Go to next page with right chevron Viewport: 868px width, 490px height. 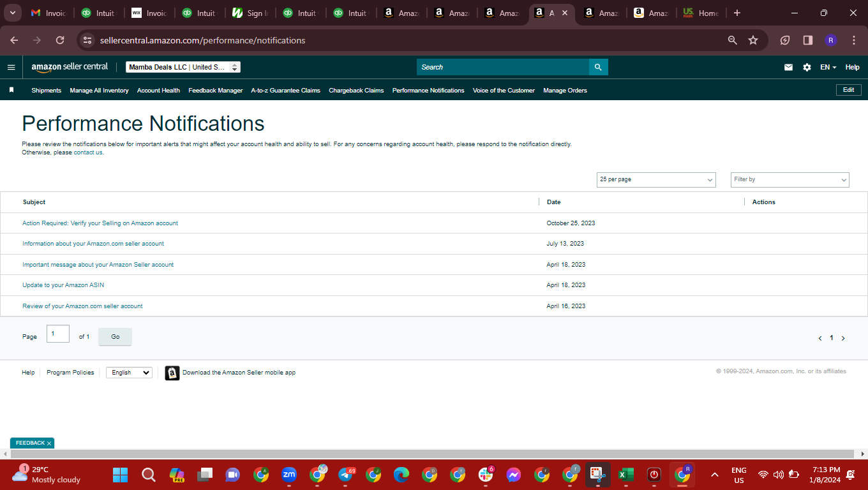[843, 338]
